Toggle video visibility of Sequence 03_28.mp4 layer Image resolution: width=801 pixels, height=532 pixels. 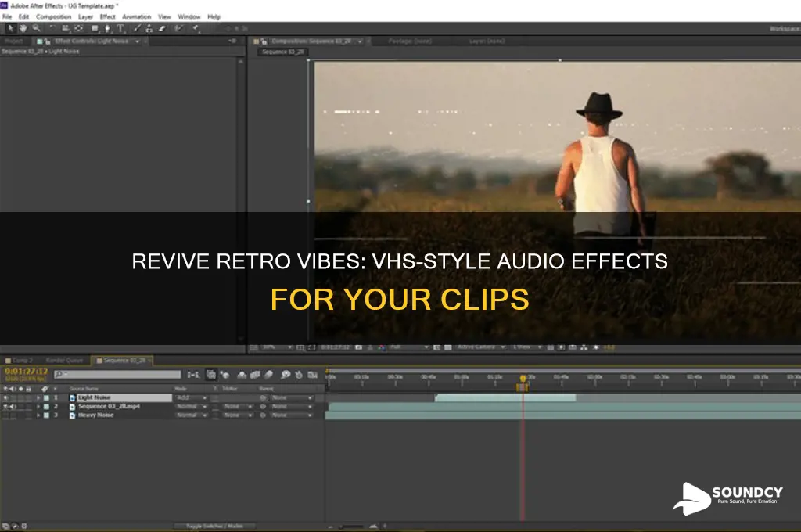pos(5,407)
